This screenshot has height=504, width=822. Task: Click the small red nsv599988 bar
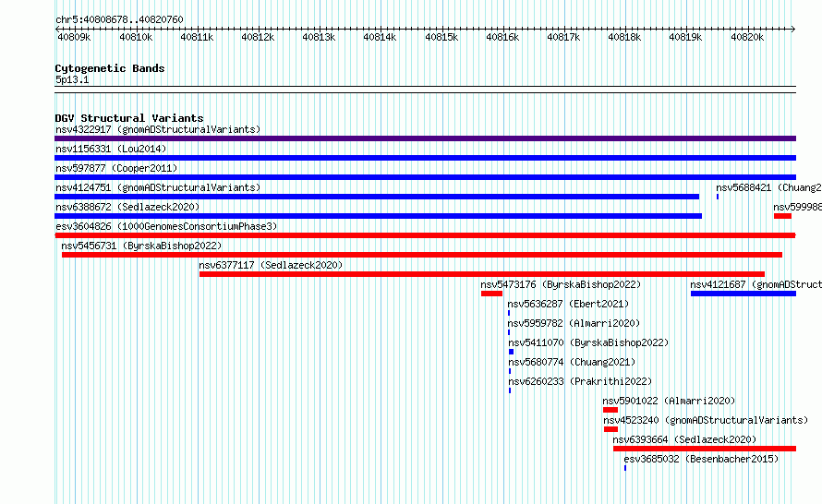(x=782, y=216)
